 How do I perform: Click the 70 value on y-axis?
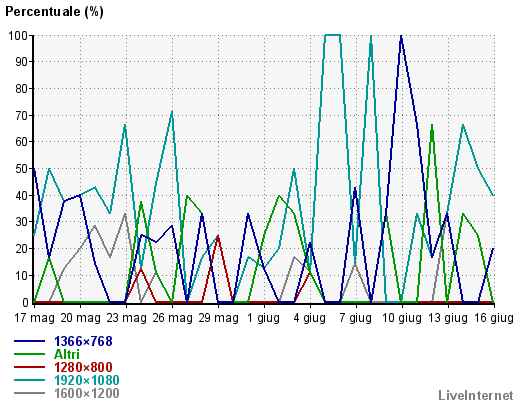pyautogui.click(x=22, y=115)
